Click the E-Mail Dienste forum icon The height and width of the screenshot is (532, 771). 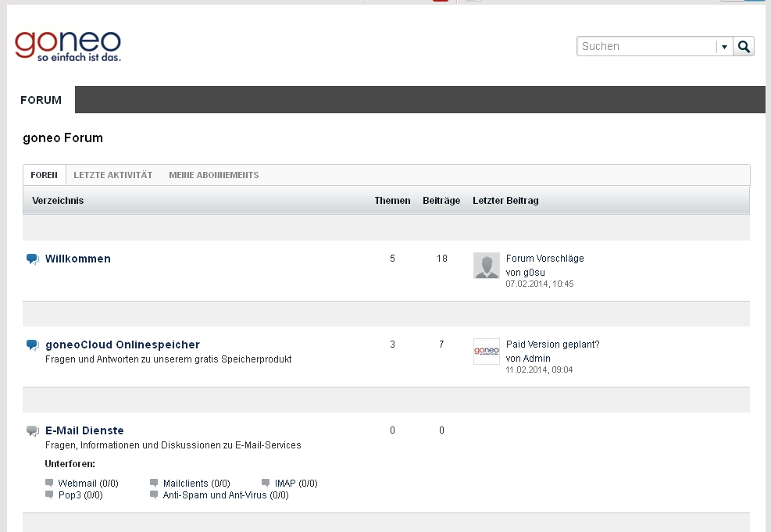33,431
